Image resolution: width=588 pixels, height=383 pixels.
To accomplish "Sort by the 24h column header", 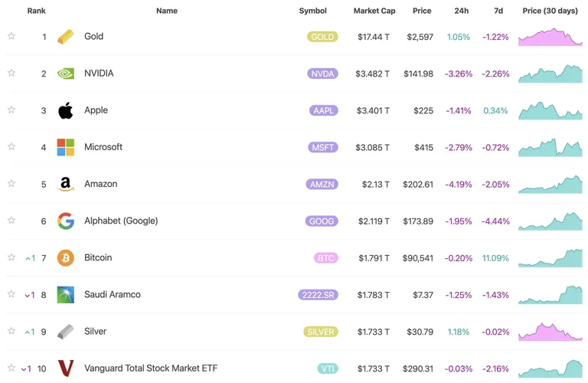I will point(461,11).
